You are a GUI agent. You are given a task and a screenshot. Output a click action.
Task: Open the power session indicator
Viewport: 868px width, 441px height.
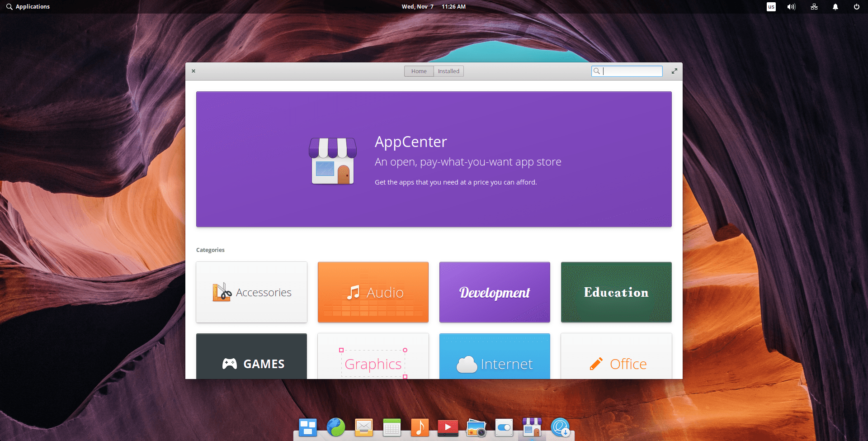point(857,7)
